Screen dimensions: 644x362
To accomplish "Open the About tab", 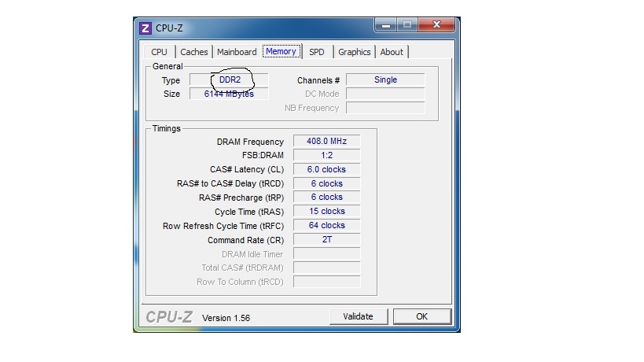I will pyautogui.click(x=392, y=52).
